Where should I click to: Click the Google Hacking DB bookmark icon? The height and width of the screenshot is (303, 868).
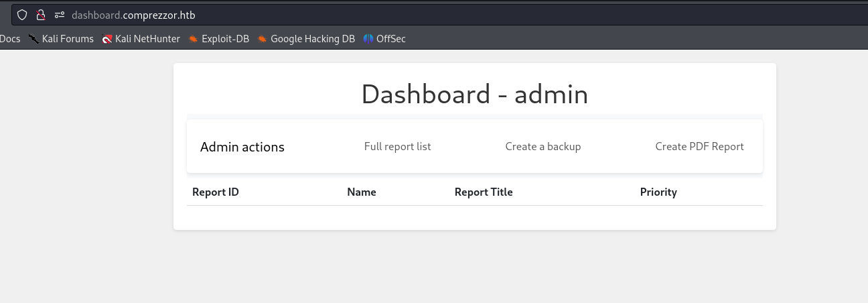[263, 39]
